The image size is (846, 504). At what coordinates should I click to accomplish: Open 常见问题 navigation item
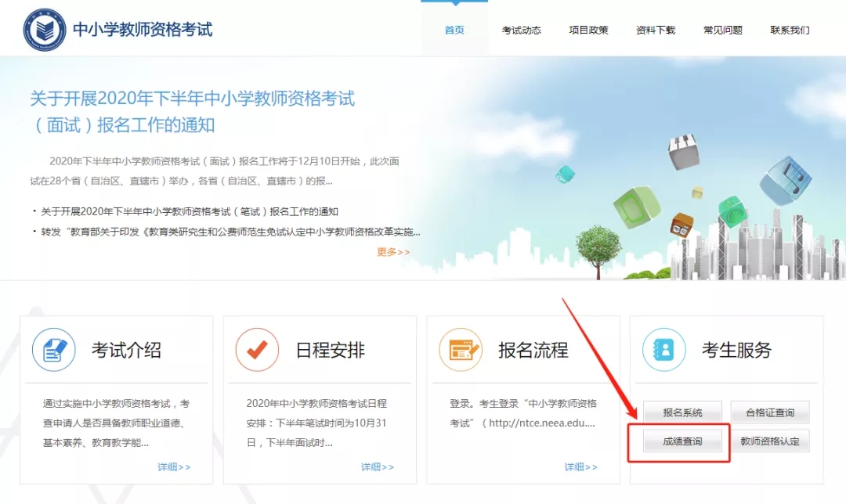pos(722,31)
